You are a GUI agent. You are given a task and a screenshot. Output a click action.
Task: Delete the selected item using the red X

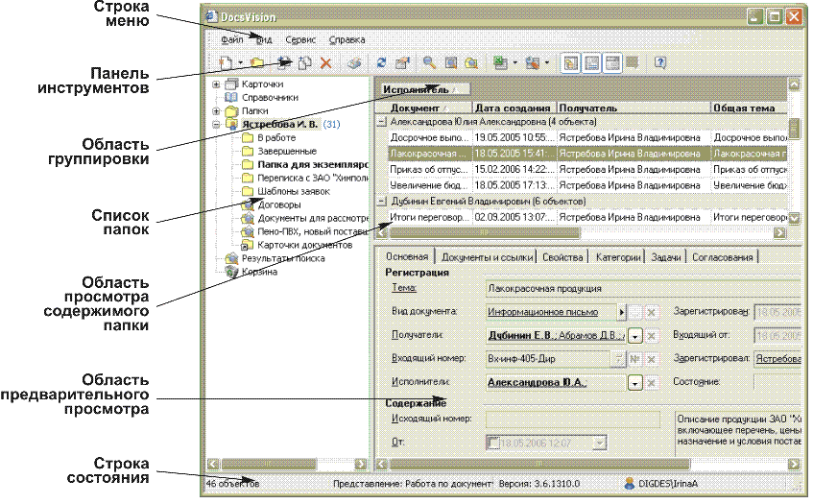tap(325, 63)
